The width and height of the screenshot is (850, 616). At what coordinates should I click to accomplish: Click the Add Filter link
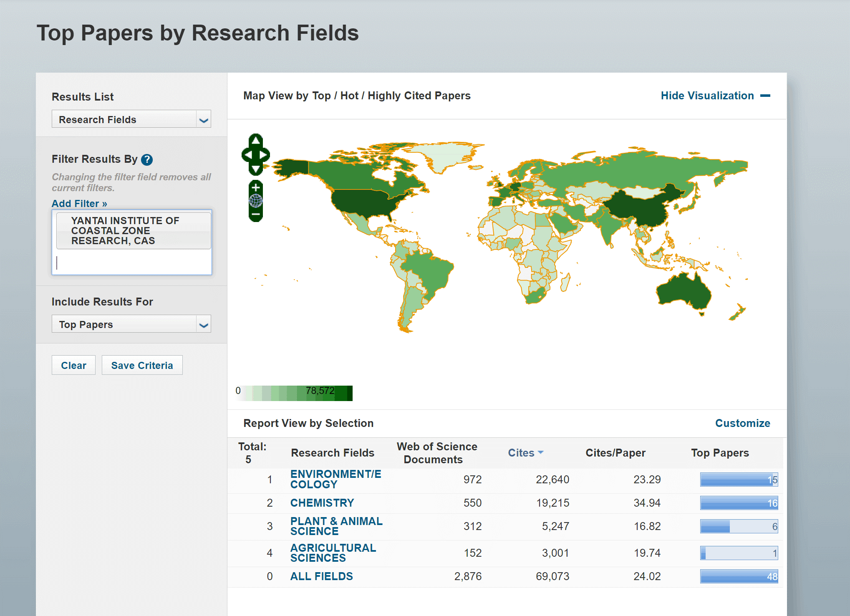click(79, 204)
